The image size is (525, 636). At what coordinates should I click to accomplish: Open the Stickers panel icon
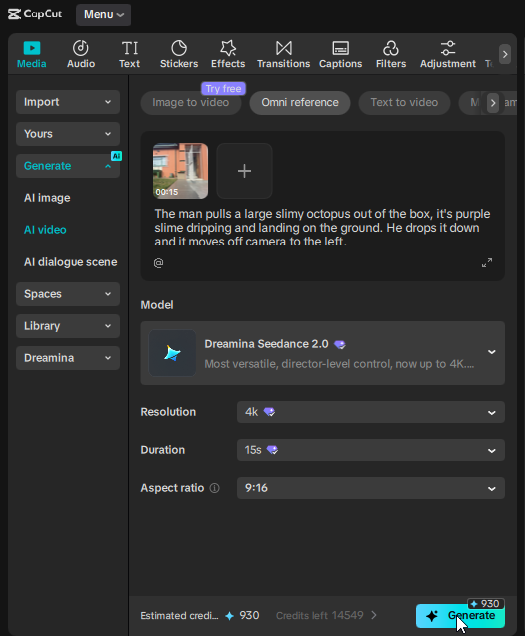tap(179, 48)
